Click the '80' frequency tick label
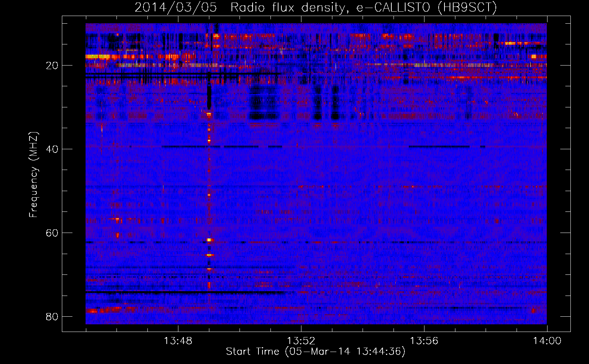This screenshot has height=364, width=589. click(x=52, y=317)
